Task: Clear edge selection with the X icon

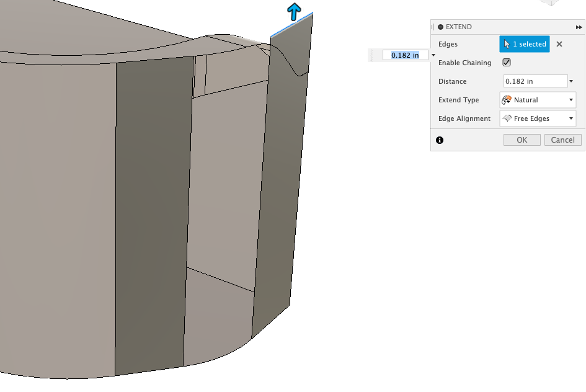Action: (x=559, y=44)
